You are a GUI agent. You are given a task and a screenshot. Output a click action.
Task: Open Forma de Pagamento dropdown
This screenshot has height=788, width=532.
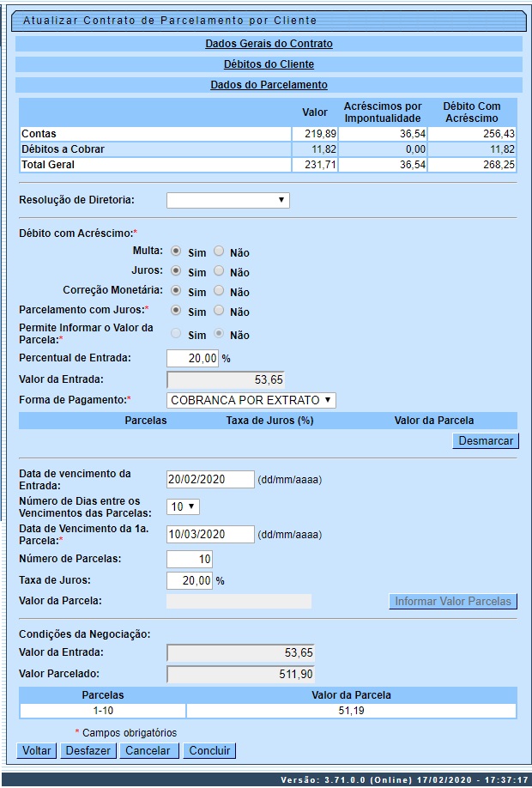tap(251, 400)
